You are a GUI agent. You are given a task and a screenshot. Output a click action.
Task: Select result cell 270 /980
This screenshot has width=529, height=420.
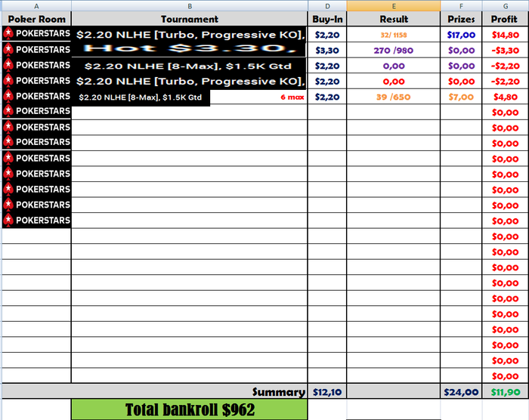click(394, 51)
